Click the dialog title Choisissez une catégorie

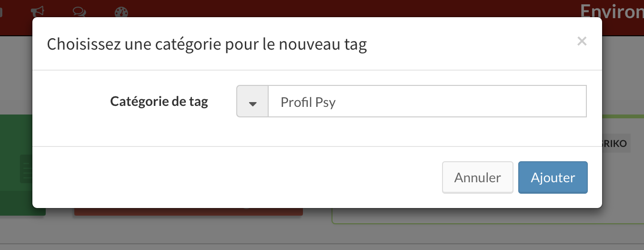(207, 44)
